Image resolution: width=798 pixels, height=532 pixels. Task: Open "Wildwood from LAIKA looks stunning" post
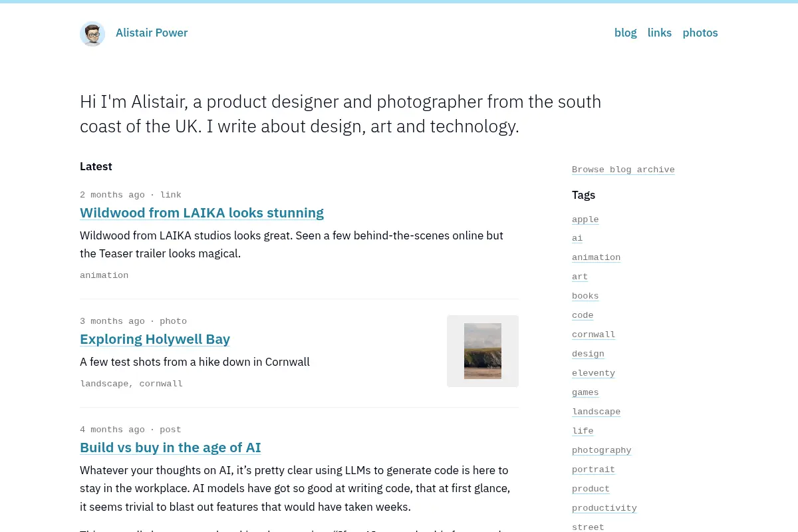201,213
